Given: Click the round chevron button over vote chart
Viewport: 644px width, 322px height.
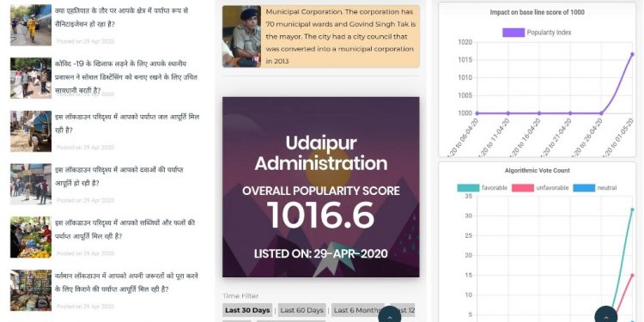Looking at the screenshot, I should [x=605, y=316].
